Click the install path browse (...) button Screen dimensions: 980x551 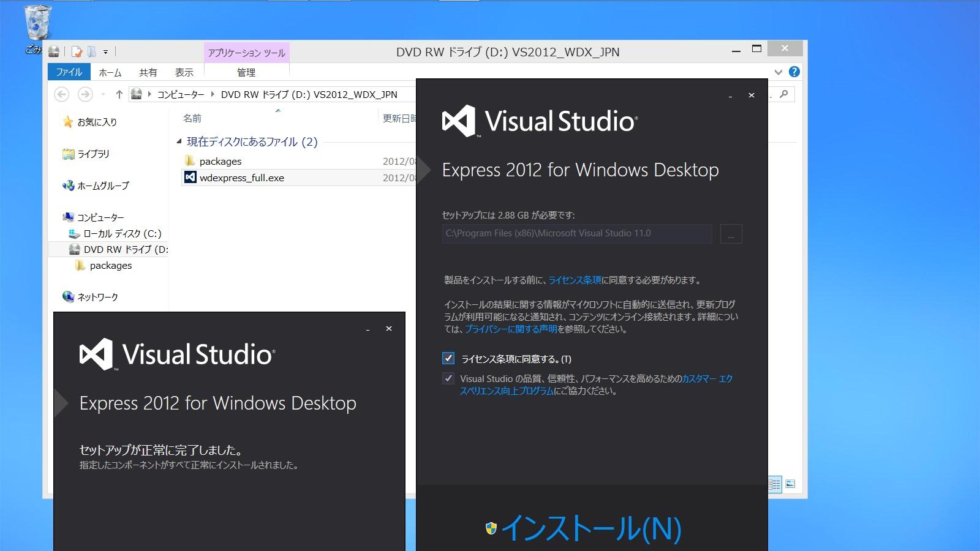click(x=731, y=234)
